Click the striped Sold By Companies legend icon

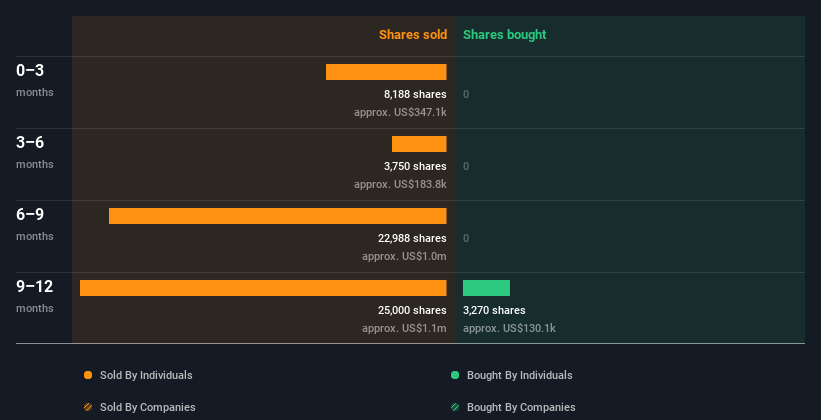[x=88, y=407]
